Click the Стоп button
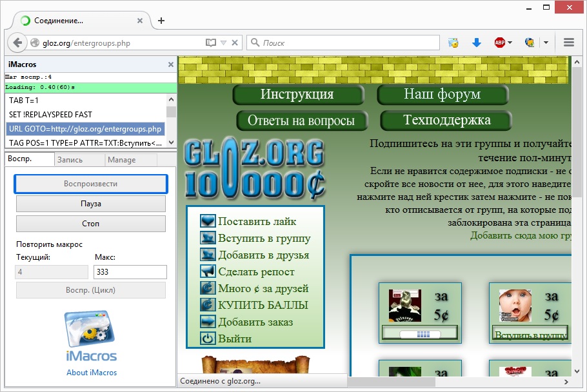 (90, 224)
